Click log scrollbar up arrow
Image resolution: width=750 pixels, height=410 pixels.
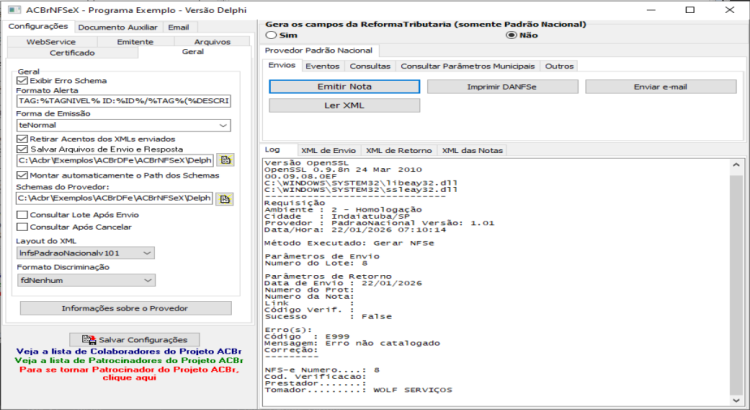(736, 165)
